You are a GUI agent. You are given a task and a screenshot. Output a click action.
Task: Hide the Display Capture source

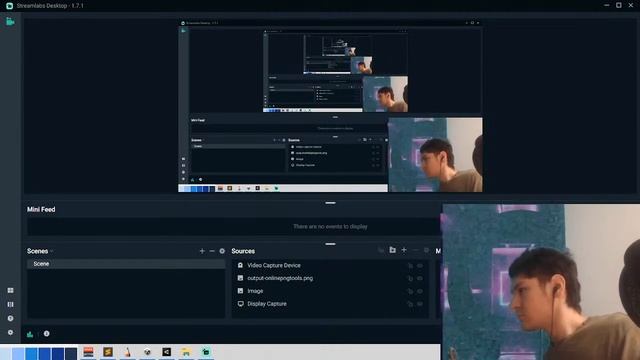420,304
